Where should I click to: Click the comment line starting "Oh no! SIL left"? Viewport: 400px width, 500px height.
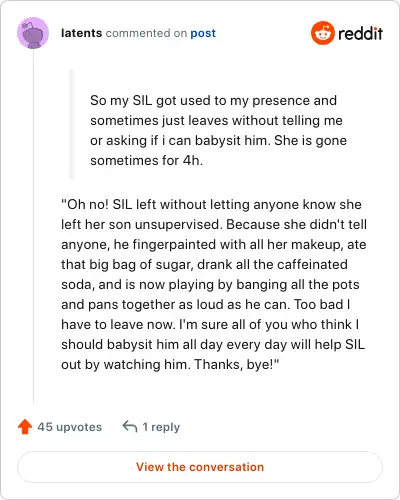211,204
